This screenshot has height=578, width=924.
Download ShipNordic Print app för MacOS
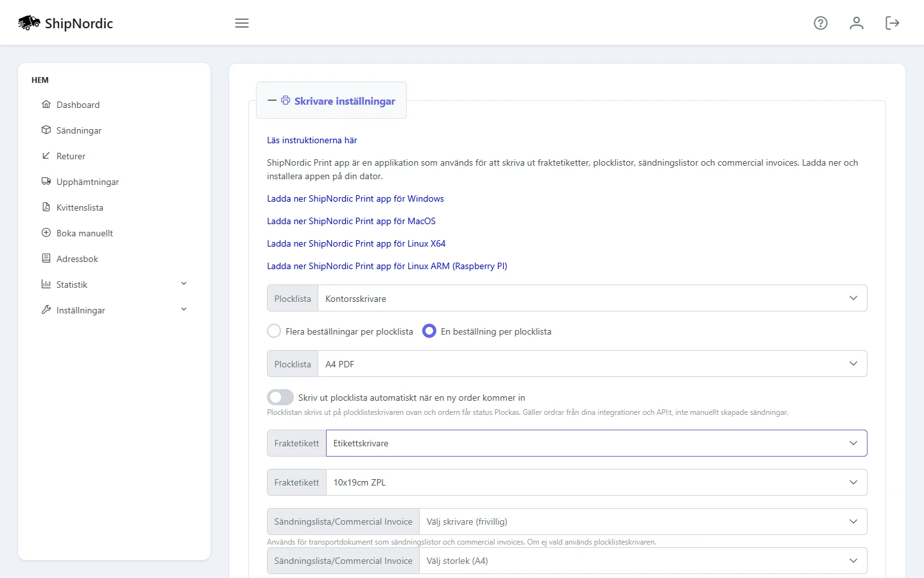click(351, 221)
